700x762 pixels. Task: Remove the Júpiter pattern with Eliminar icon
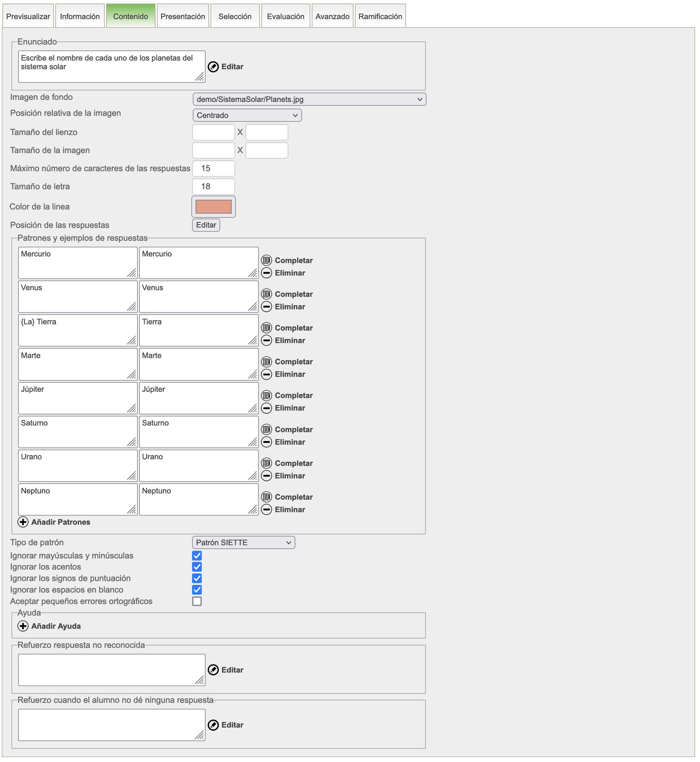[x=267, y=408]
